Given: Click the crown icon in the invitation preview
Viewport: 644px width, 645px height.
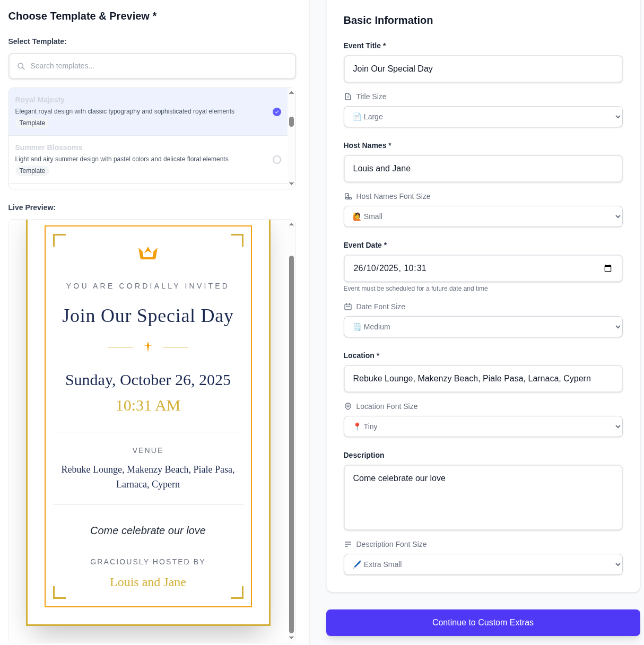Looking at the screenshot, I should pos(148,253).
